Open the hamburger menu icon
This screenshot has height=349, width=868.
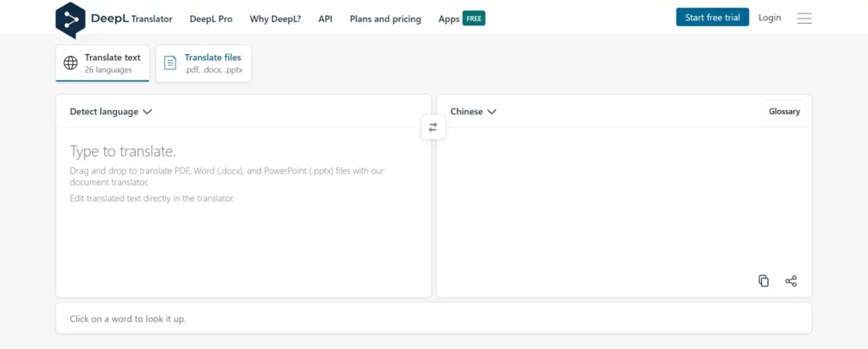pos(804,19)
